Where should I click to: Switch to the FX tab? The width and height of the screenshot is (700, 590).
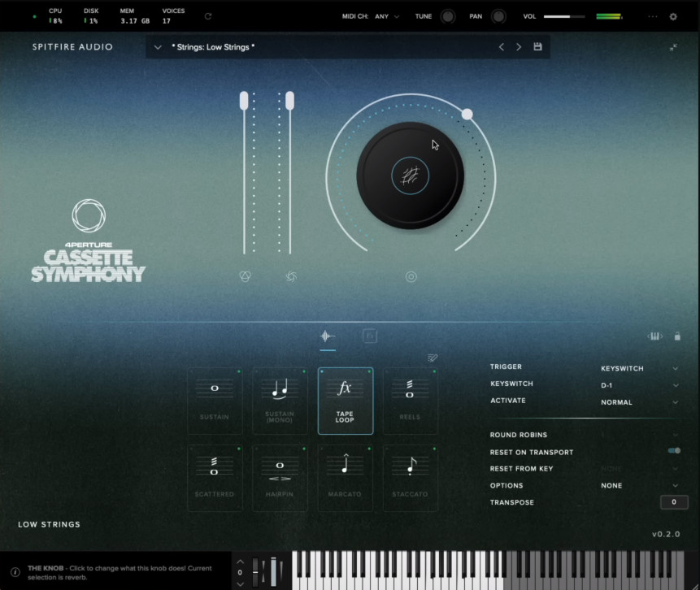(x=370, y=336)
